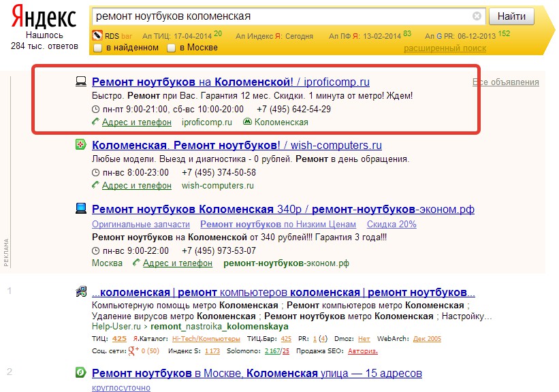This screenshot has width=559, height=392.
Task: Open ad 'Коломенская. Ремонт ноутбуков! / wish-computers.ru'
Action: tap(237, 145)
